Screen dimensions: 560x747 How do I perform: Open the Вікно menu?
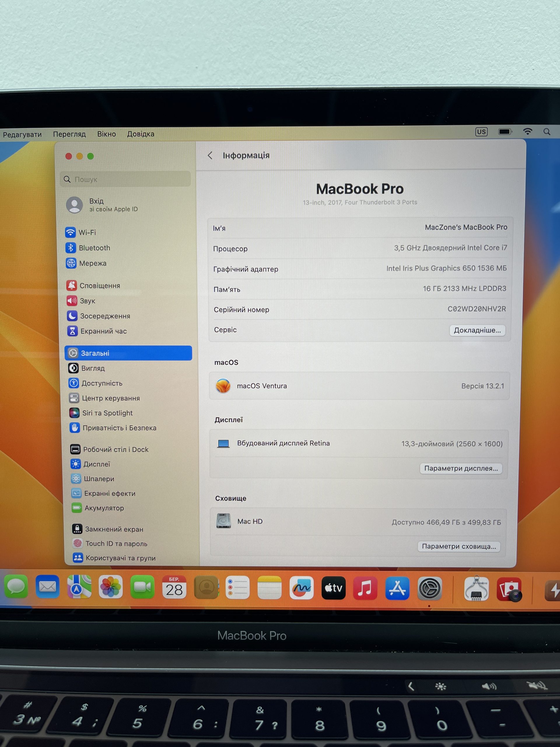(x=107, y=134)
